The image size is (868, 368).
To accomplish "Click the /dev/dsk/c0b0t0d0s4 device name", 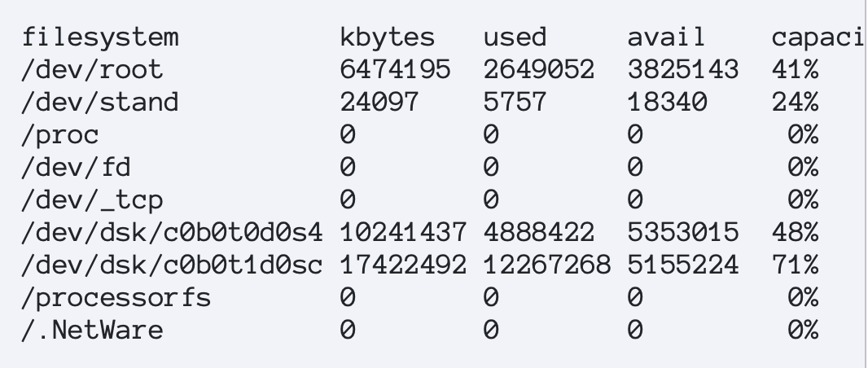I will [172, 233].
